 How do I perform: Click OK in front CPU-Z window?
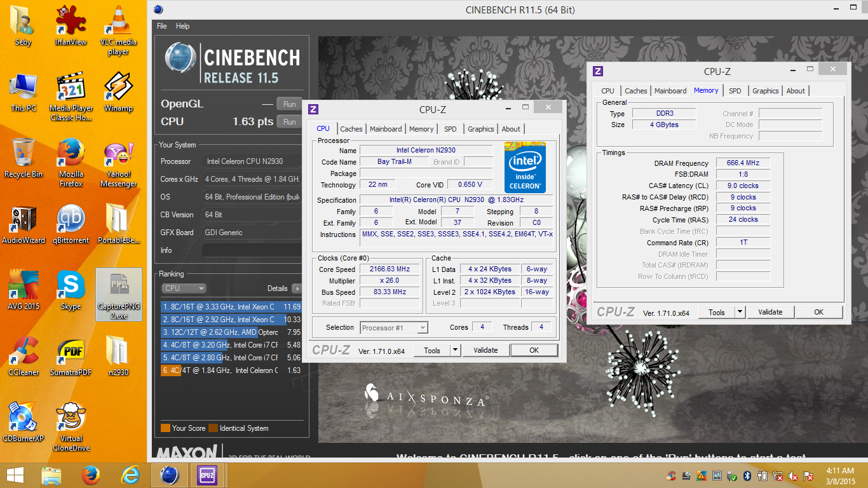(x=534, y=350)
